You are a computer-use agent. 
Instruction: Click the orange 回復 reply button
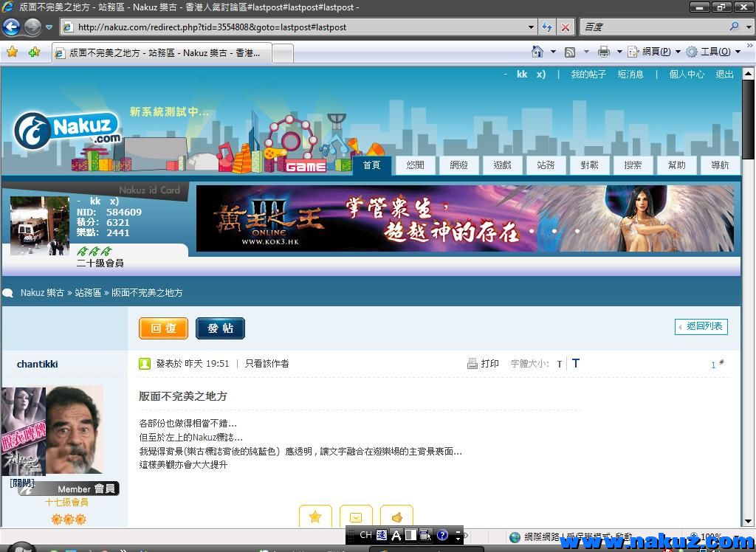163,328
